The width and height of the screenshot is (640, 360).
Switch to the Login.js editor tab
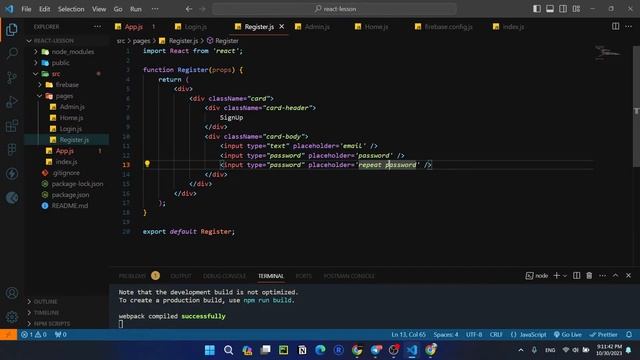(x=196, y=27)
